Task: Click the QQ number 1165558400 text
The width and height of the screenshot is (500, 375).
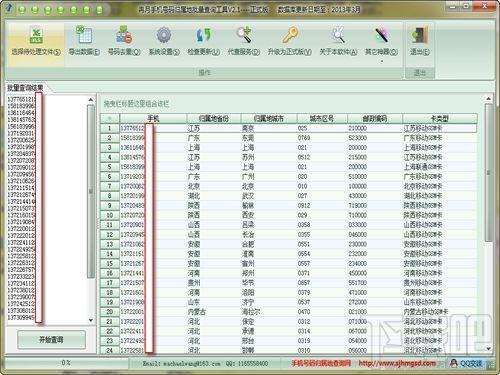Action: (x=247, y=364)
